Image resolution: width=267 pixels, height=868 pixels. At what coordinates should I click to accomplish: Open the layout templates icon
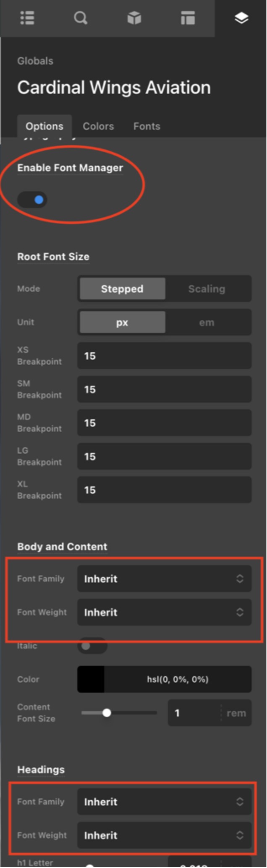pos(188,18)
